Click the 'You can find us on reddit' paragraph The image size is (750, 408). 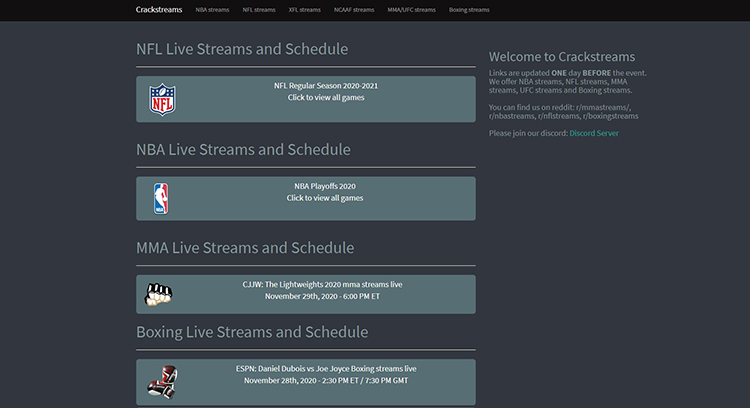pos(563,111)
